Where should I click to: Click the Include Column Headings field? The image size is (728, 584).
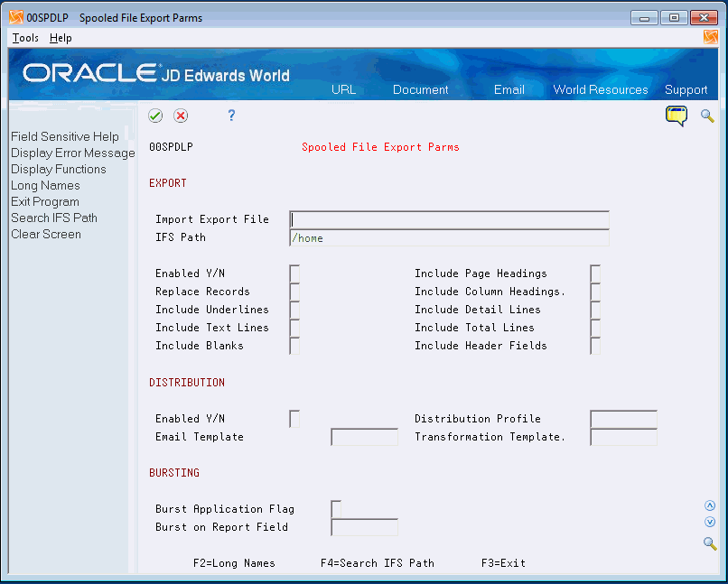pos(595,292)
